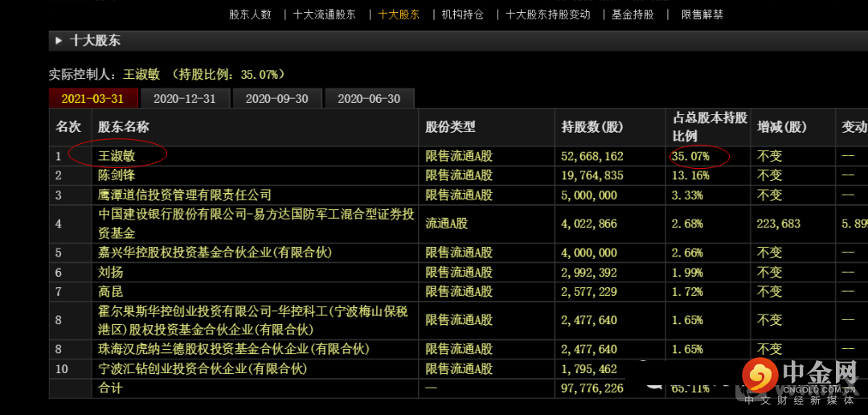This screenshot has height=415, width=868.
Task: Click share count 5,000,000
Action: tap(589, 195)
